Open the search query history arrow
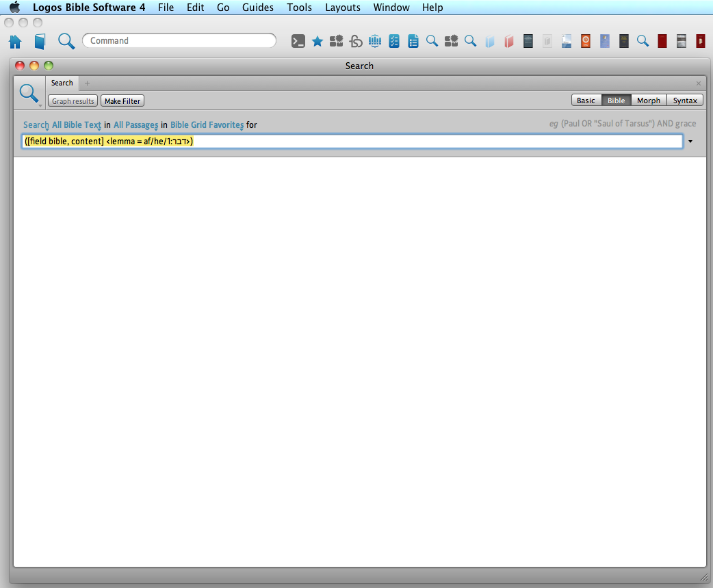 tap(690, 142)
